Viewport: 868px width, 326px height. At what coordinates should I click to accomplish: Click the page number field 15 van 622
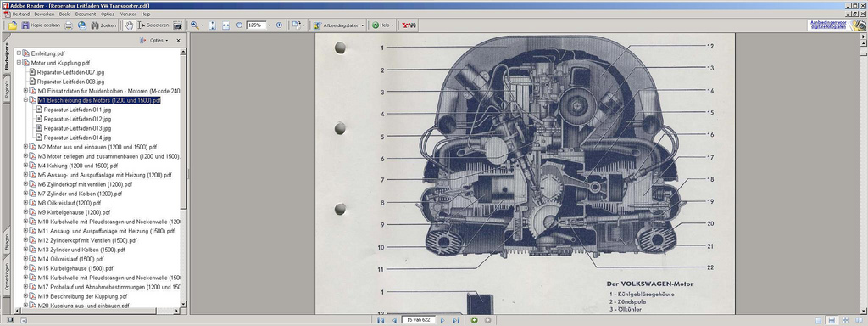[419, 320]
